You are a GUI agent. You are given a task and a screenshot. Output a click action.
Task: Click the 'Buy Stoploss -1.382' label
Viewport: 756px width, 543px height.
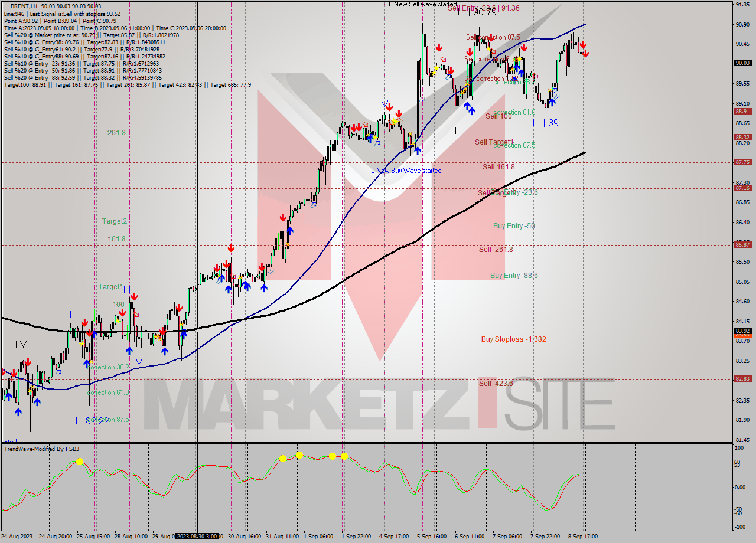(x=513, y=339)
